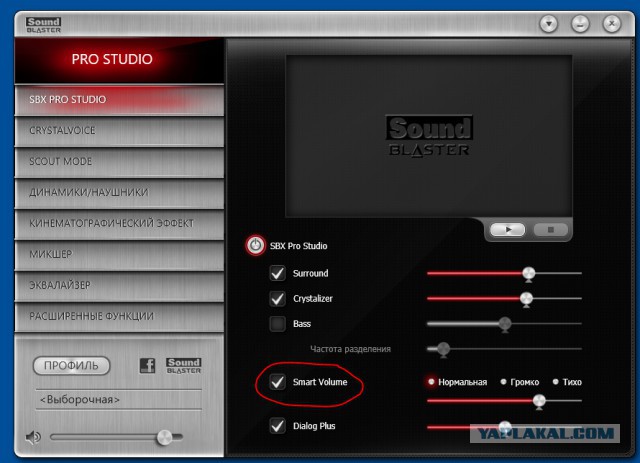Open the CRYSTALVOICE section

point(119,131)
